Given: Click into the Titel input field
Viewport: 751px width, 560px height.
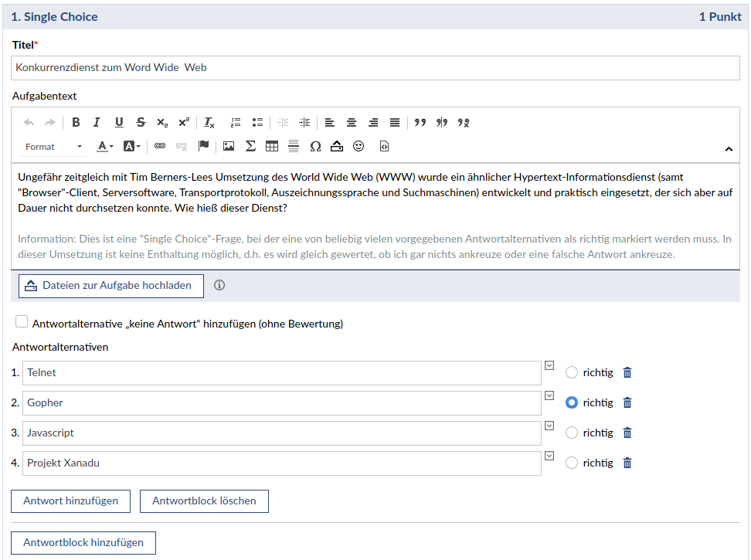Looking at the screenshot, I should click(375, 67).
